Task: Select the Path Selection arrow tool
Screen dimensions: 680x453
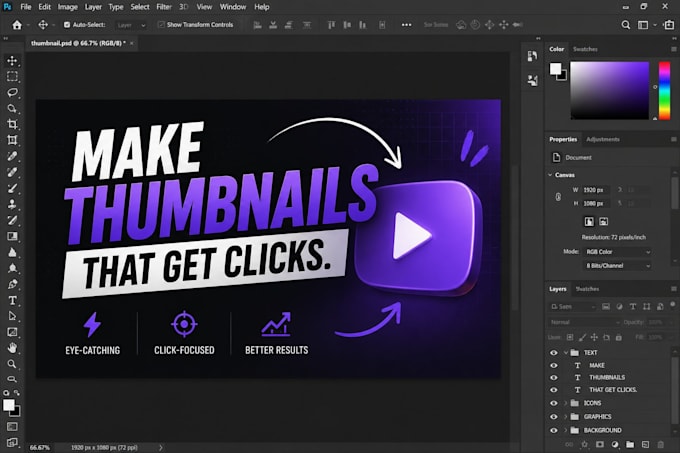Action: click(x=12, y=316)
